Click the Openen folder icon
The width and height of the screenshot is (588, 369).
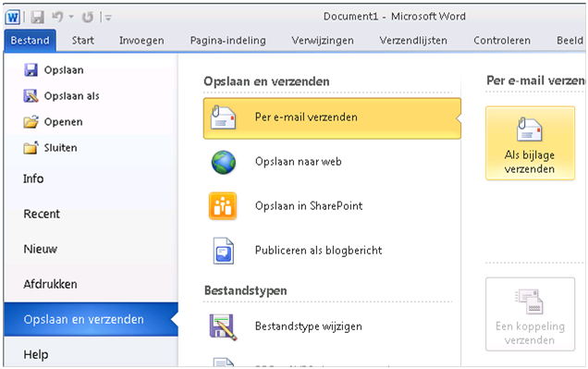point(31,121)
